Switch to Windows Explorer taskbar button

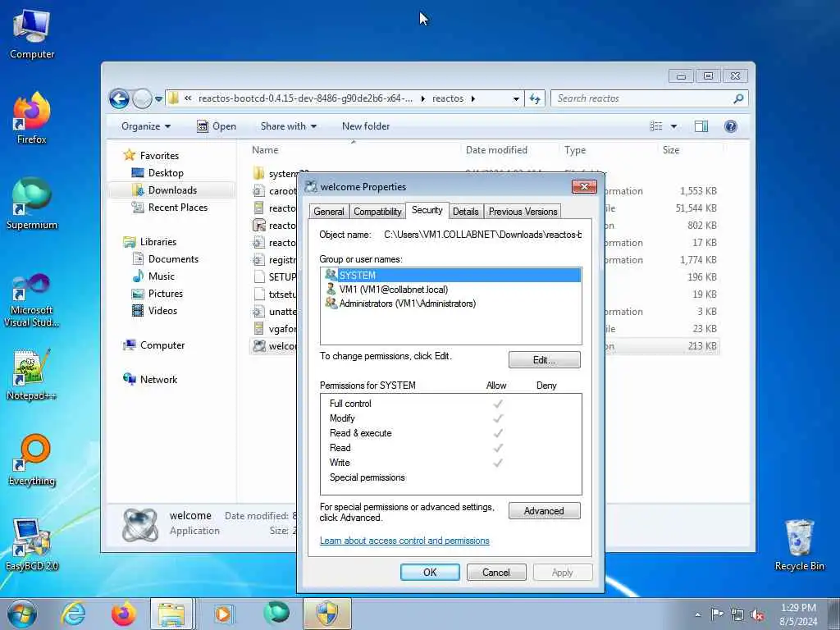(x=172, y=614)
